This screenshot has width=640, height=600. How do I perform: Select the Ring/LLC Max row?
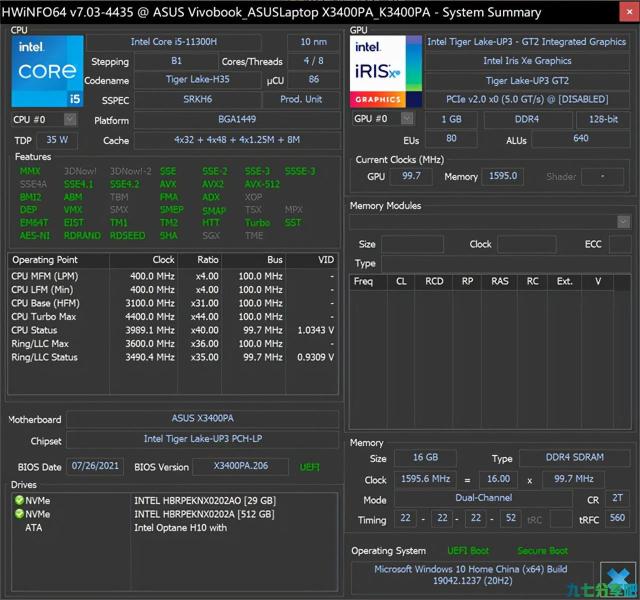point(173,344)
